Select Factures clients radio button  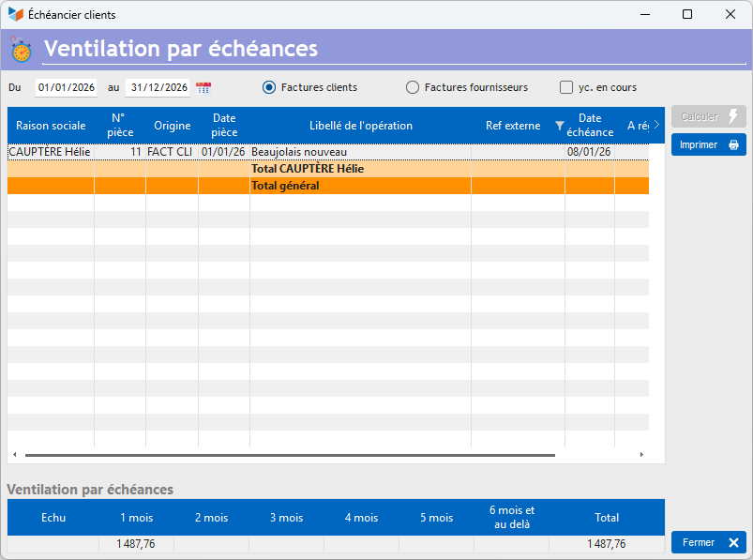pyautogui.click(x=269, y=87)
